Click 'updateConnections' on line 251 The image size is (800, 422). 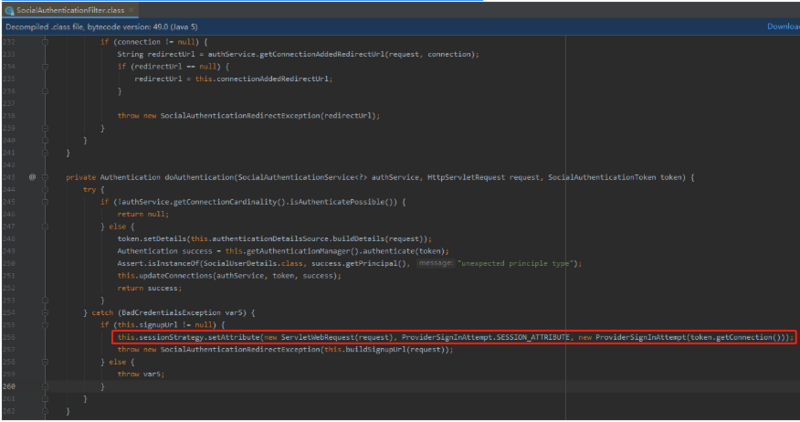coord(176,276)
